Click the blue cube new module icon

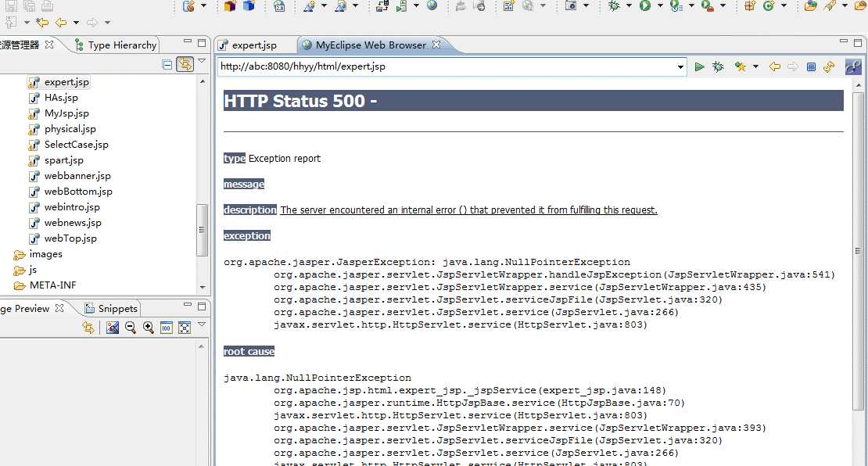pos(249,6)
